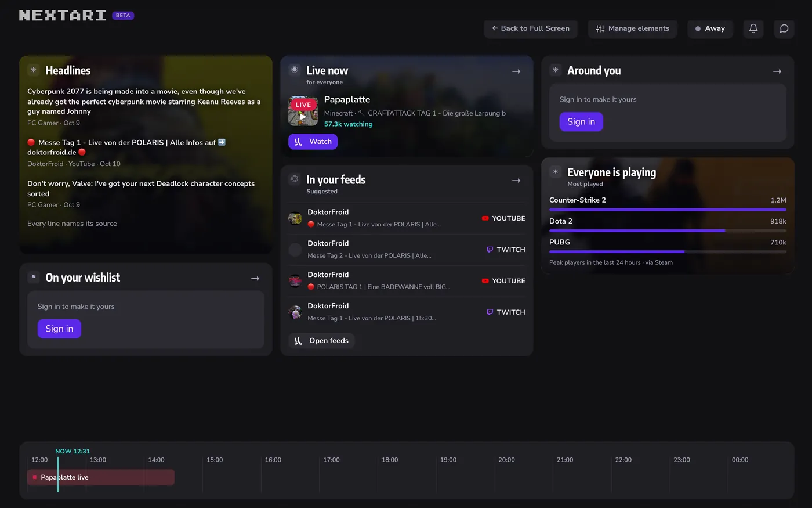
Task: Click DoktorFroid avatar for Messe Tag 1 15:30 stream
Action: (295, 312)
